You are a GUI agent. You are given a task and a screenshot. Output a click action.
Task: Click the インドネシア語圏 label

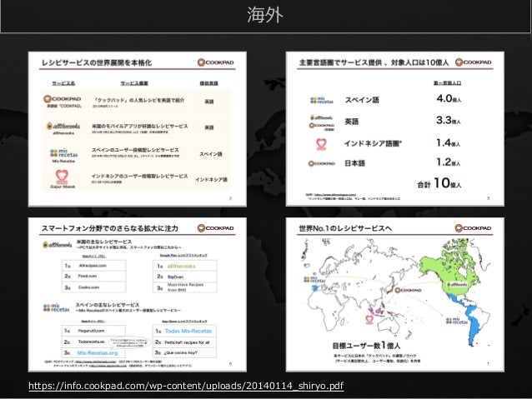[373, 143]
